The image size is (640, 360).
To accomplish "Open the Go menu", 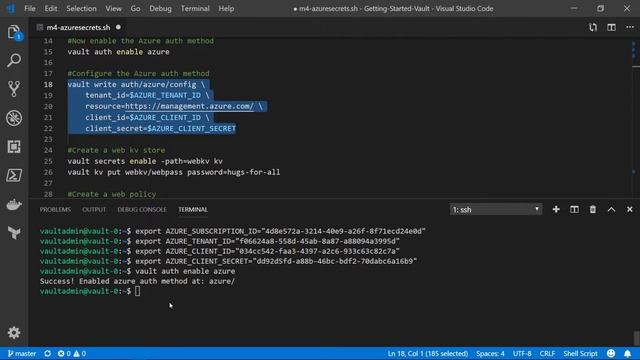I will pos(135,8).
